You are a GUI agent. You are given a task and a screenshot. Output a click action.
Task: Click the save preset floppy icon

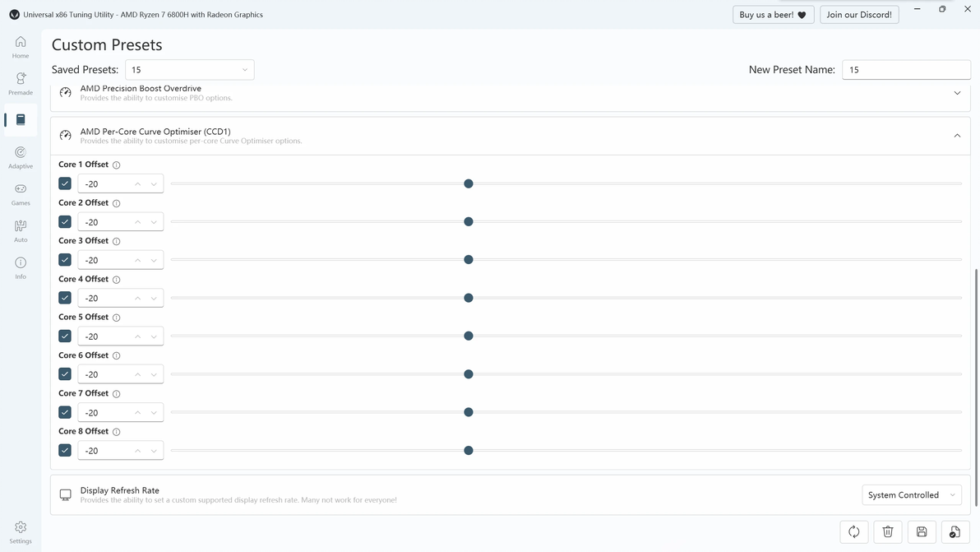(922, 532)
